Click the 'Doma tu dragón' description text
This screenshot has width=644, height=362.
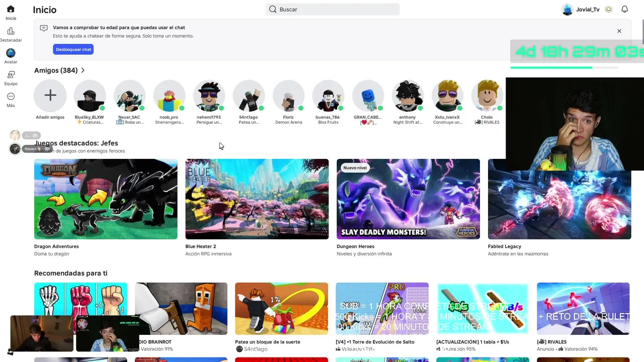[51, 254]
